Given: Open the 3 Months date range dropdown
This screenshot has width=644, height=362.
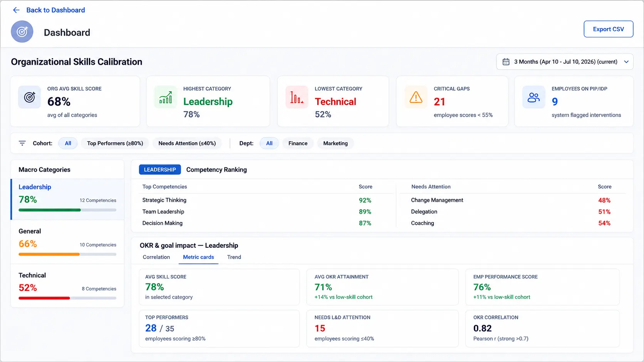Looking at the screenshot, I should (x=565, y=62).
